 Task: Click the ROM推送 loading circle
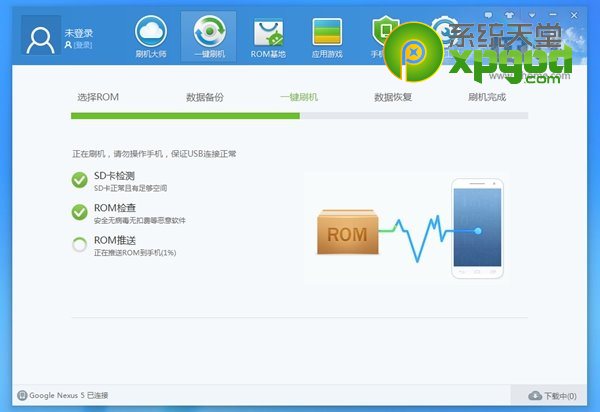pos(80,244)
